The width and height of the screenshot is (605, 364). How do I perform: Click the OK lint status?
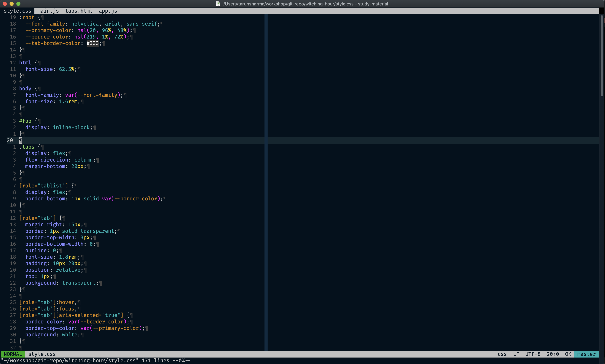pyautogui.click(x=568, y=354)
